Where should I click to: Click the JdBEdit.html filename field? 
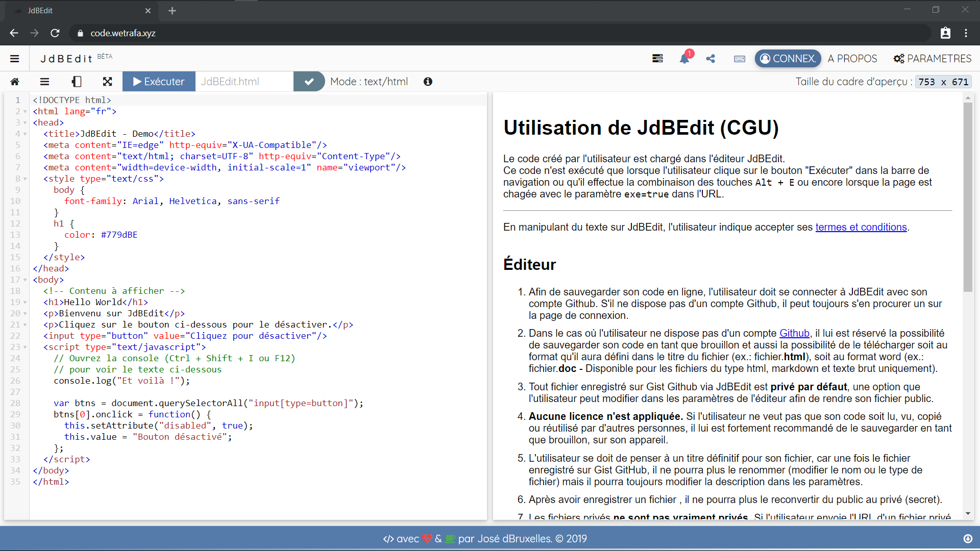[244, 82]
